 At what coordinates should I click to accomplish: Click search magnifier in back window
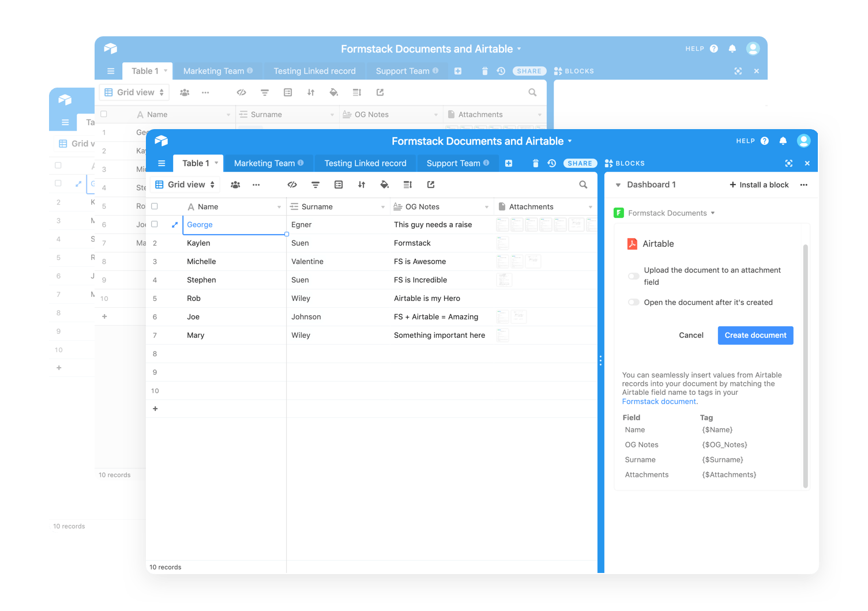coord(532,92)
